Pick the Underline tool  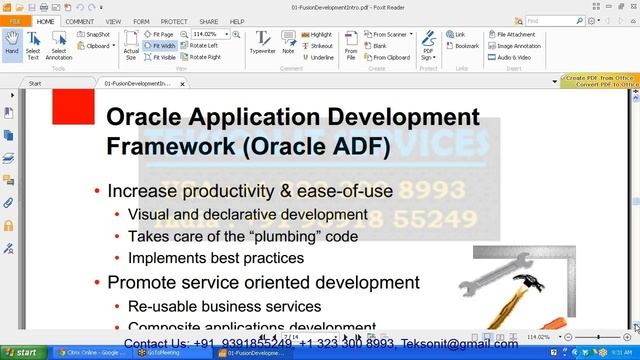click(318, 58)
